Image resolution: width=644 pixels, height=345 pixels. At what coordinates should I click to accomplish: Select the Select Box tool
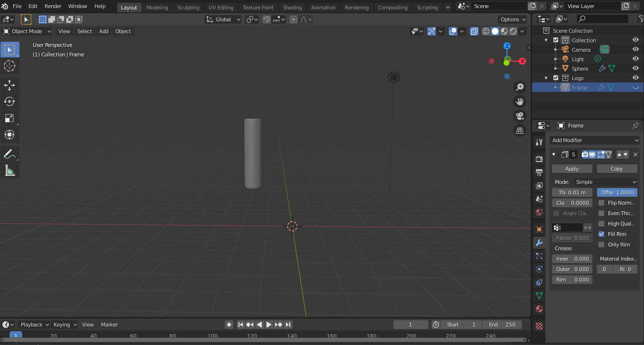point(9,50)
